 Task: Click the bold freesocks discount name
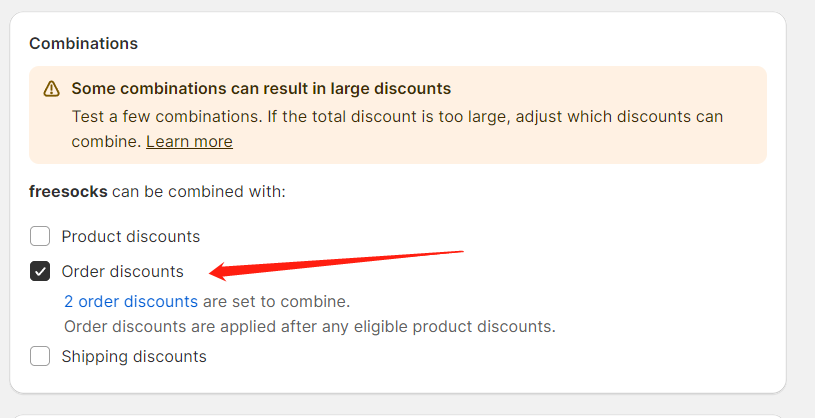pyautogui.click(x=68, y=191)
